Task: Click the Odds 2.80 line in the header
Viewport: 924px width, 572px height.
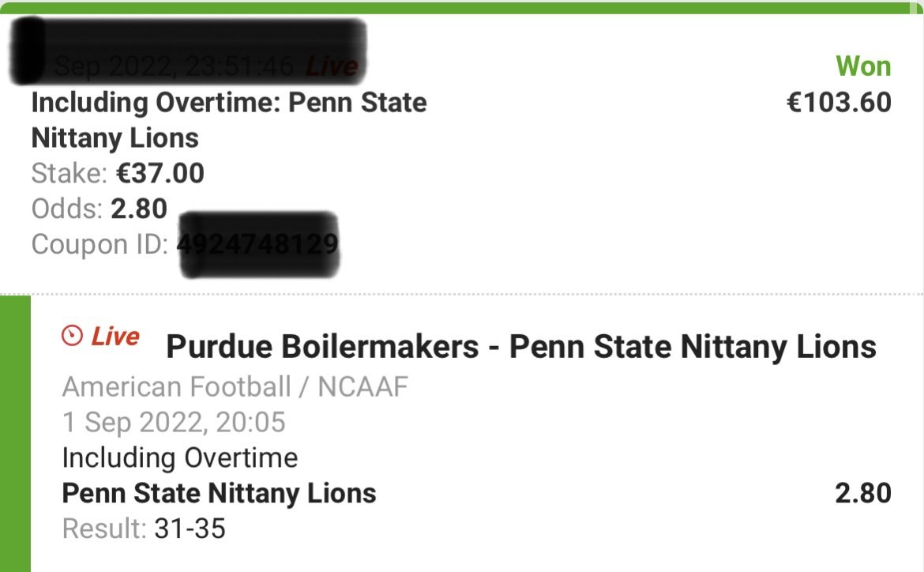Action: pyautogui.click(x=99, y=209)
